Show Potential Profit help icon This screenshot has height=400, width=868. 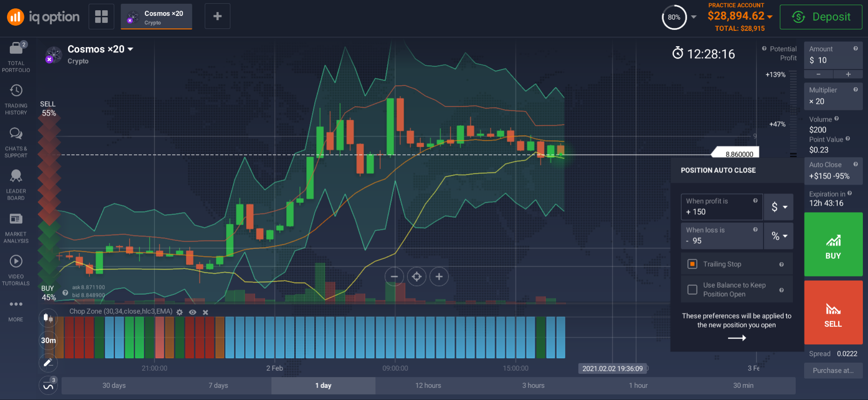764,48
